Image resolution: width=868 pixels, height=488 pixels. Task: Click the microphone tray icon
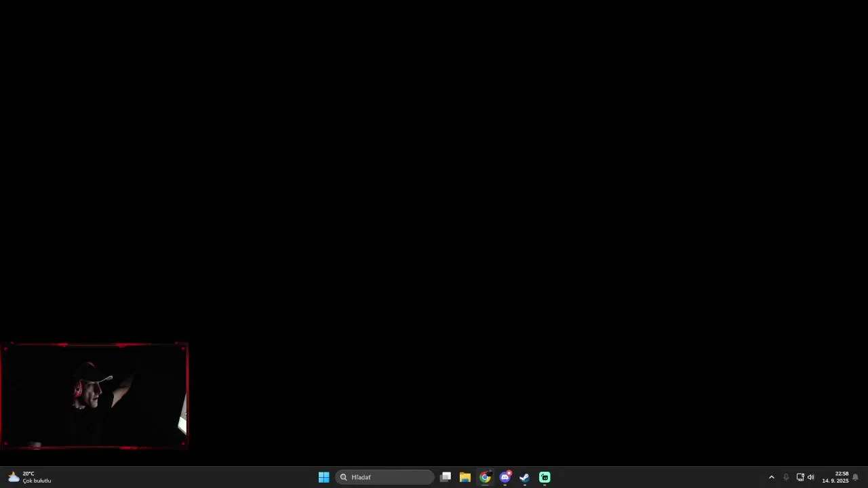coord(786,477)
